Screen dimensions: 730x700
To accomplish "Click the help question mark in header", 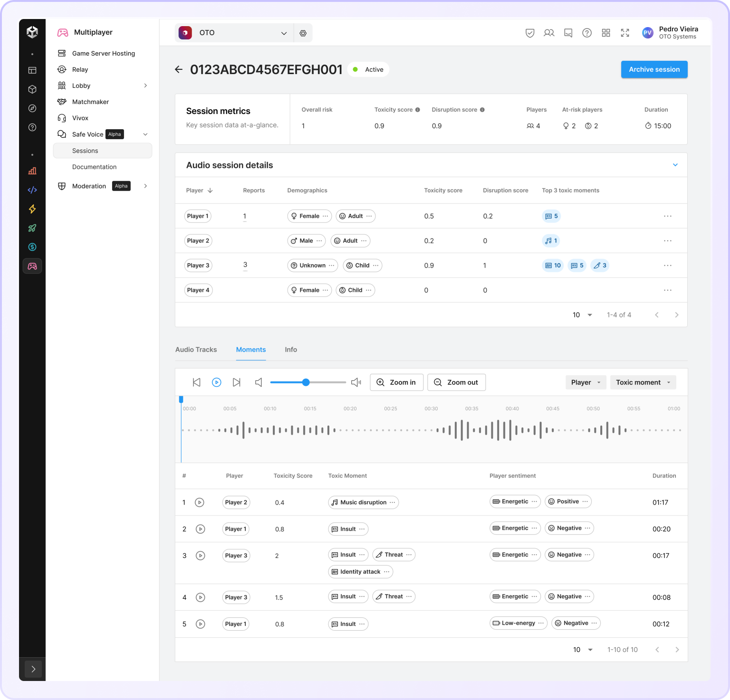I will [x=587, y=33].
